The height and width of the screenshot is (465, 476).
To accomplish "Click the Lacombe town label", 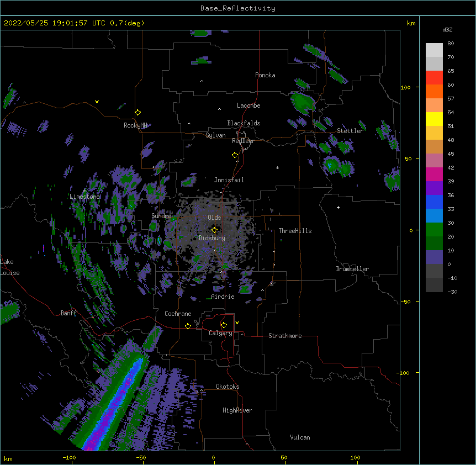I will (248, 105).
